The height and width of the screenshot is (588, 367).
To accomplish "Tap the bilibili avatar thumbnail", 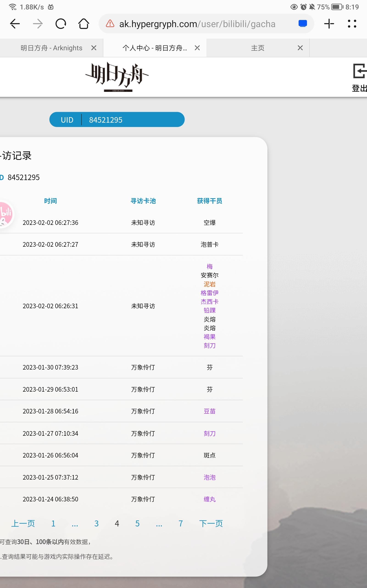I will [5, 214].
